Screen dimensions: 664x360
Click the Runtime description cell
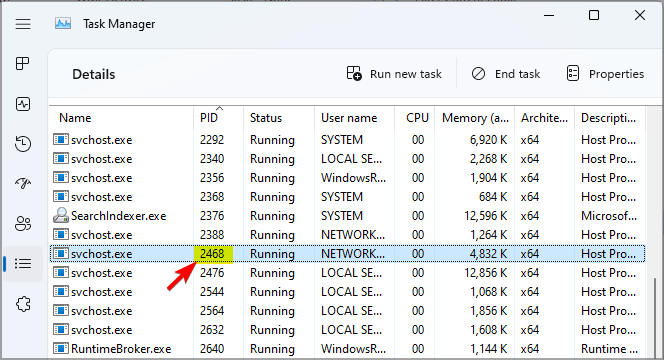coord(609,349)
